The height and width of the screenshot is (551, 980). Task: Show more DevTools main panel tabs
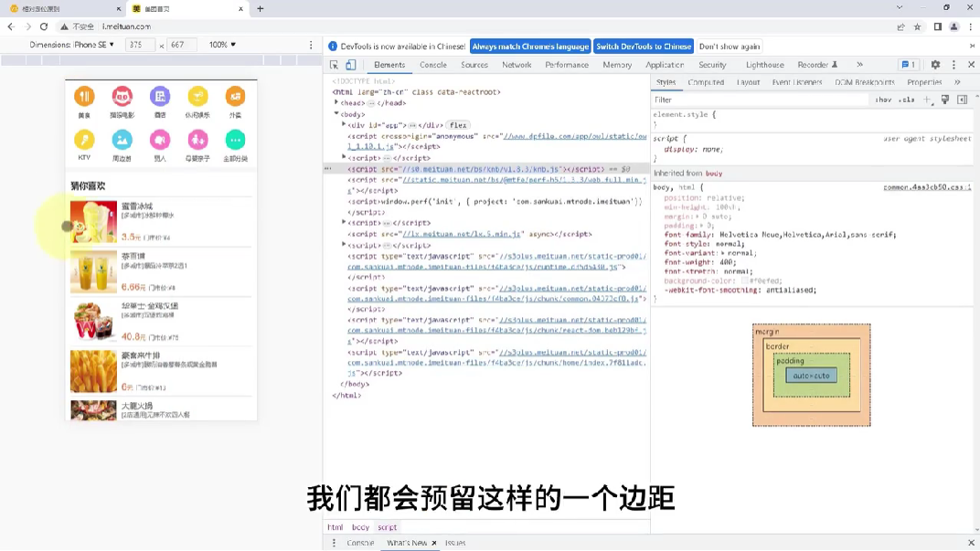point(859,64)
